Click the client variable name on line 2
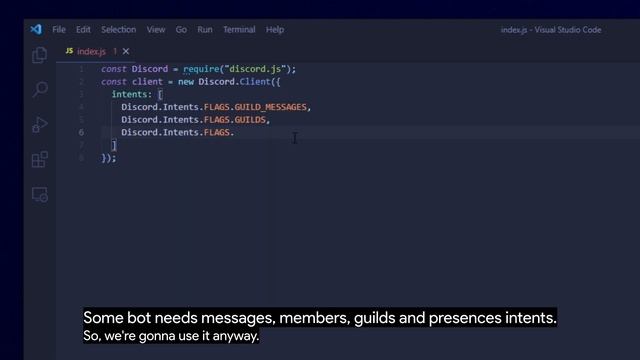 147,82
